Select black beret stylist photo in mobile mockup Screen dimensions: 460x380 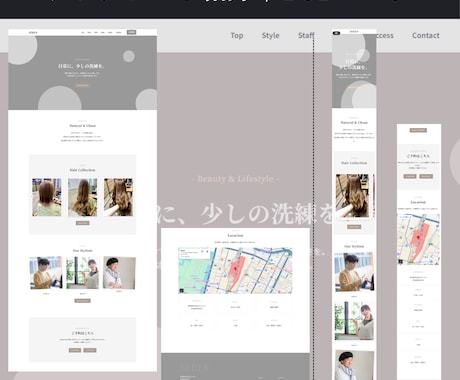pyautogui.click(x=354, y=365)
